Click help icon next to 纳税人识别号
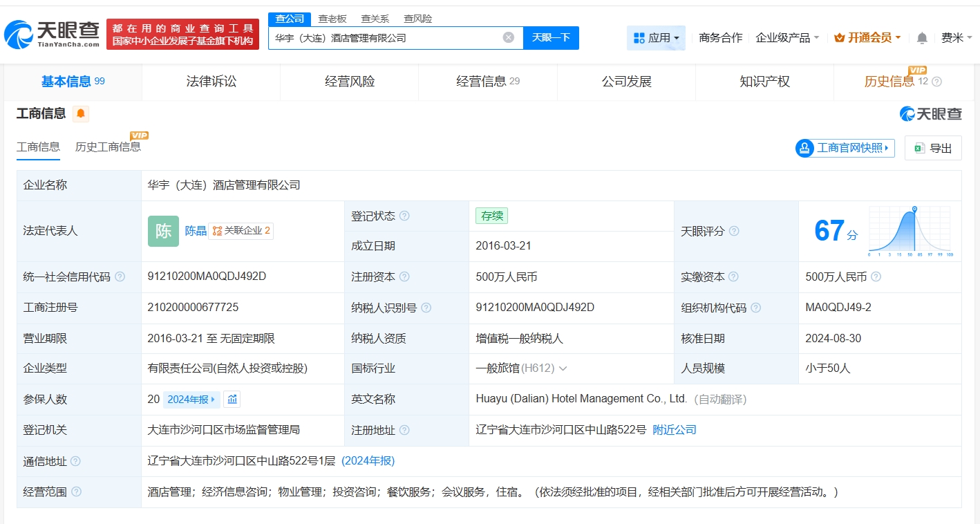 point(426,308)
